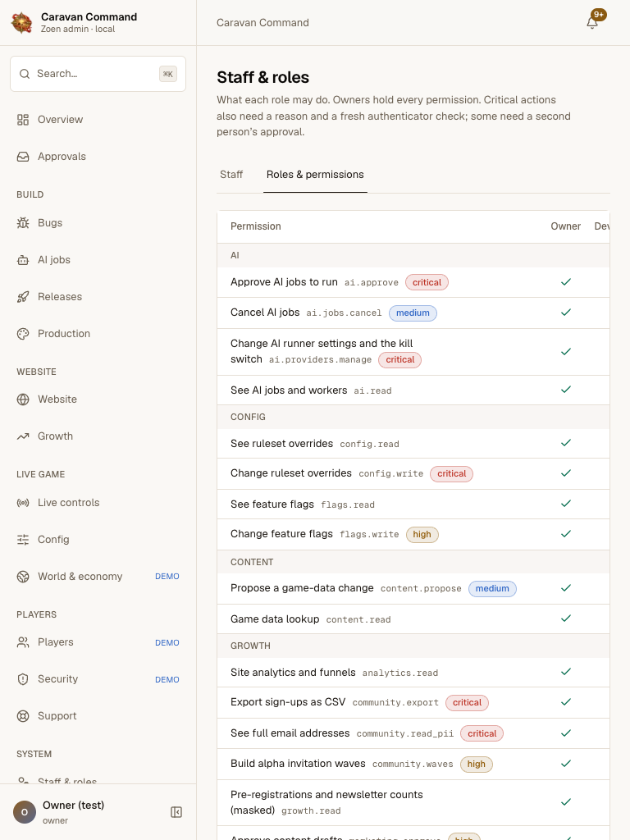Go to the Security page
630x840 pixels.
[x=98, y=679]
